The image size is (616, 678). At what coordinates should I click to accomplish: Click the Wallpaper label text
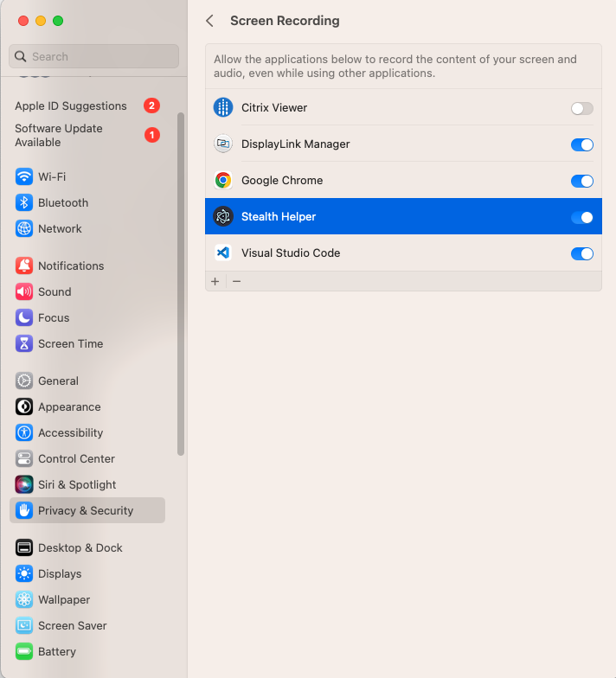pos(64,600)
